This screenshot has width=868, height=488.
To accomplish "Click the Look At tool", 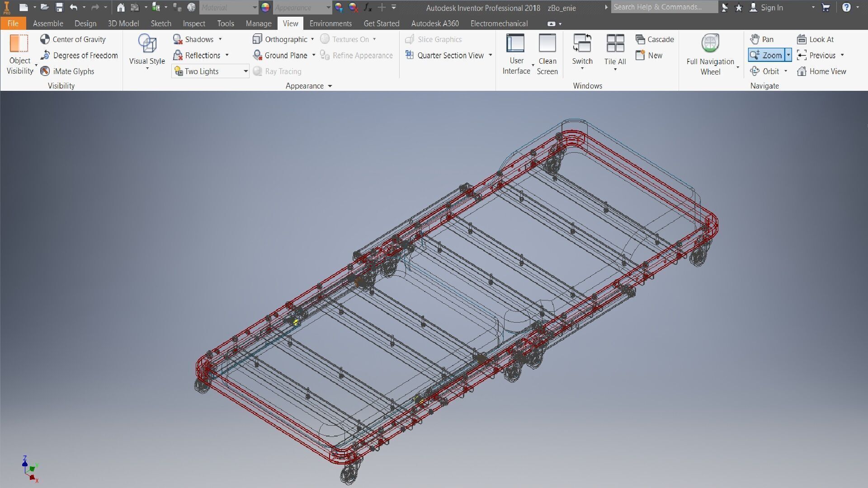I will tap(815, 39).
